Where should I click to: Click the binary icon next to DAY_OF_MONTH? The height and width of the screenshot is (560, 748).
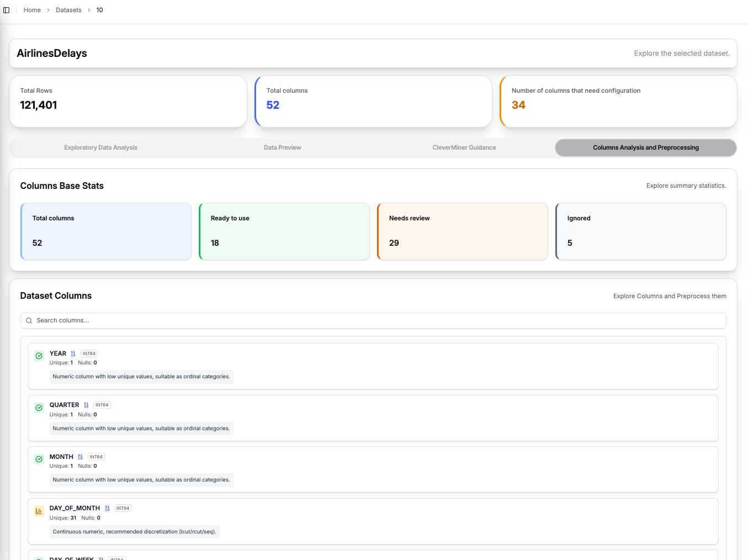[x=108, y=508]
